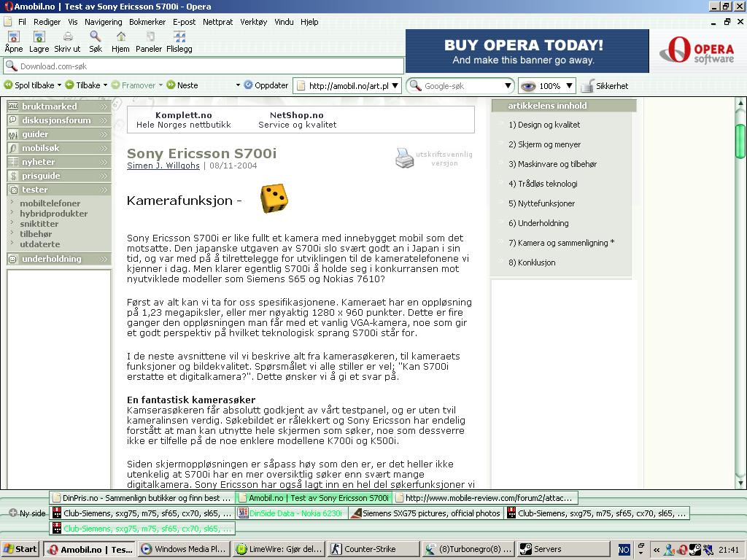Expand the bruktmarked sidebar section

click(x=59, y=106)
